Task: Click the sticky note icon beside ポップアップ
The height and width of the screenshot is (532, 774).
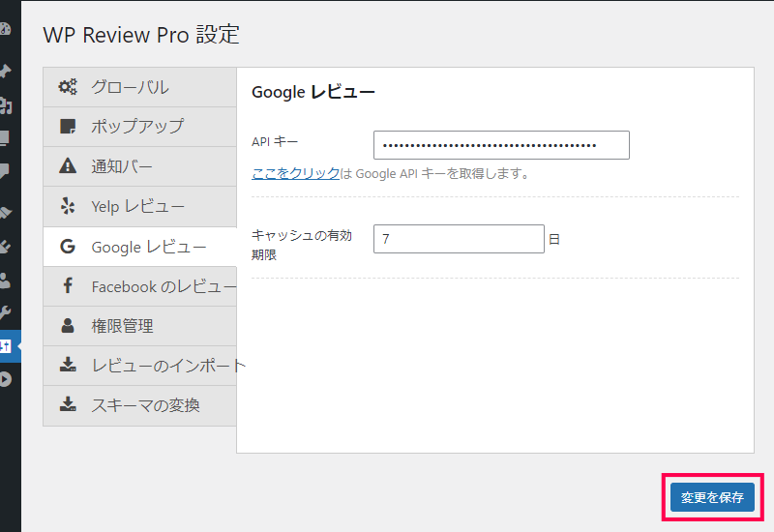Action: pyautogui.click(x=68, y=127)
